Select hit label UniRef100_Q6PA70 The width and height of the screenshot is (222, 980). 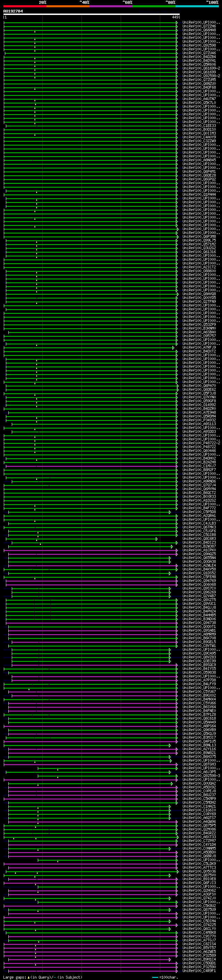click(x=199, y=386)
